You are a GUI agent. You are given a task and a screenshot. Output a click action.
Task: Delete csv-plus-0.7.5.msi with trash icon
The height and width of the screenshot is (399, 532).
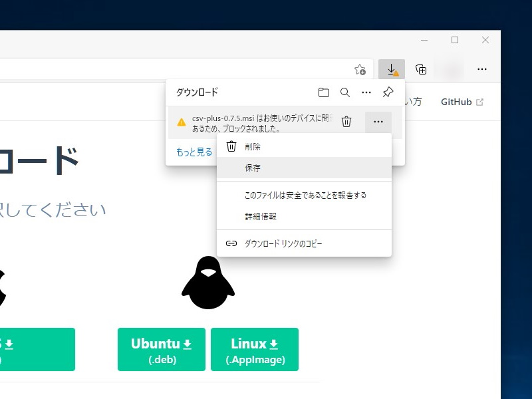[346, 121]
